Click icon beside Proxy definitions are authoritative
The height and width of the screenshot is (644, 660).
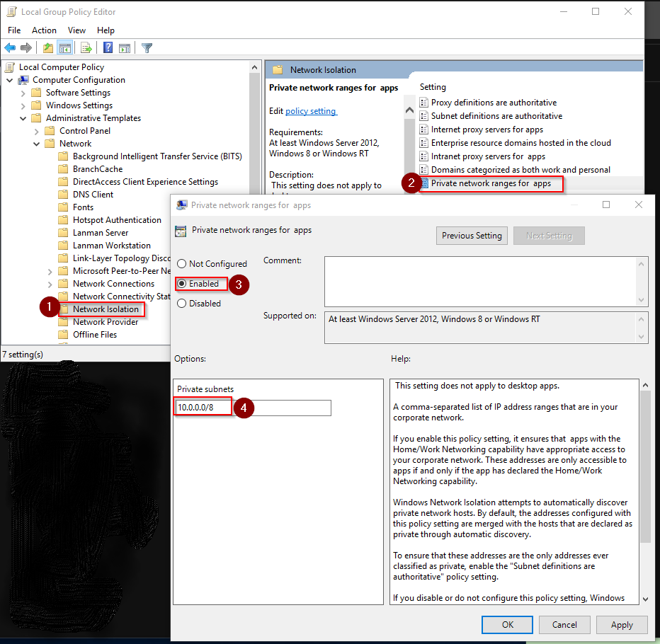(424, 103)
